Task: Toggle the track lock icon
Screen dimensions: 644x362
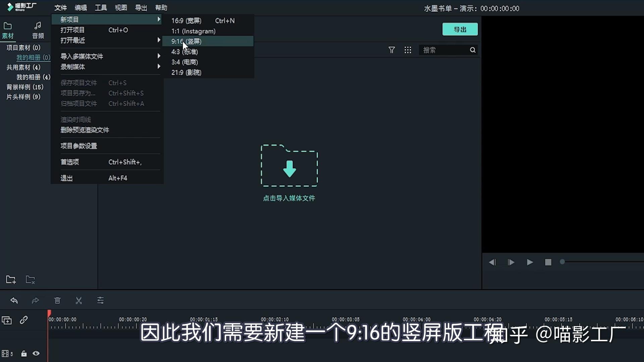Action: pos(24,353)
